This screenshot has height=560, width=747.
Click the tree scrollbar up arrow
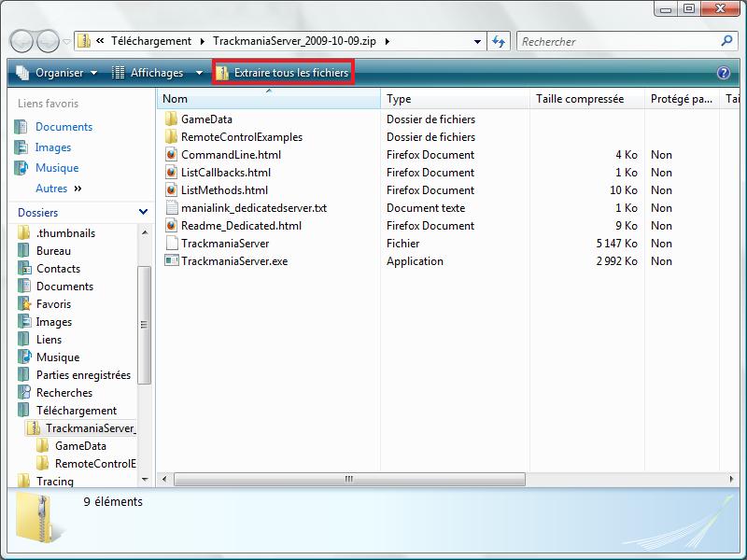coord(145,232)
